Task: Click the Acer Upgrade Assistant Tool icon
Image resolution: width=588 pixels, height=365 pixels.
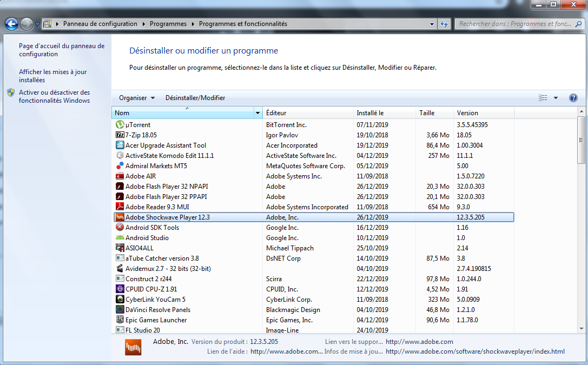Action: tap(120, 145)
